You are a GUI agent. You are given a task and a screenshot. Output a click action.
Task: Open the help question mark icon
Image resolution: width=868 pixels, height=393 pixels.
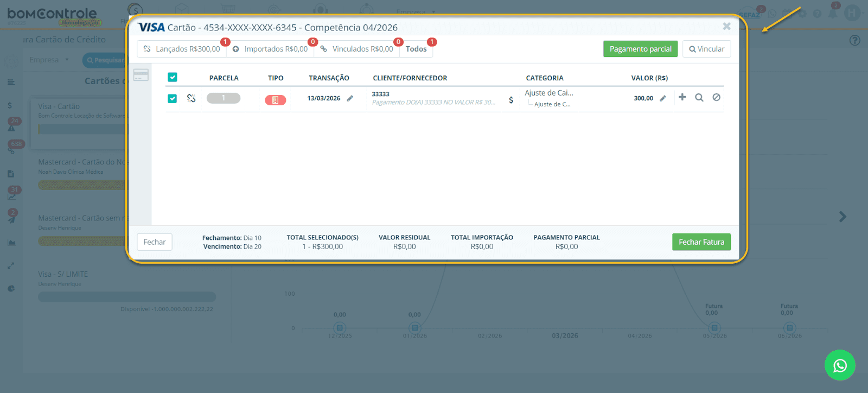[x=855, y=40]
